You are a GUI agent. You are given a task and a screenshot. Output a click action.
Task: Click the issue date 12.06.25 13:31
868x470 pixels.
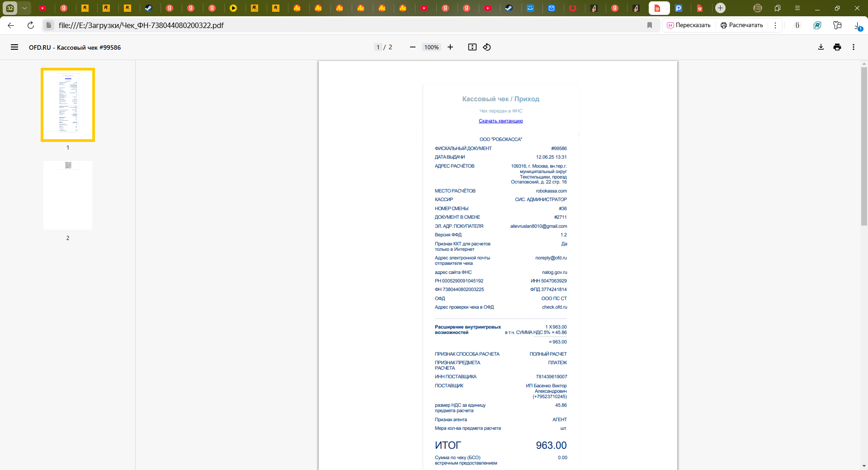click(x=551, y=157)
